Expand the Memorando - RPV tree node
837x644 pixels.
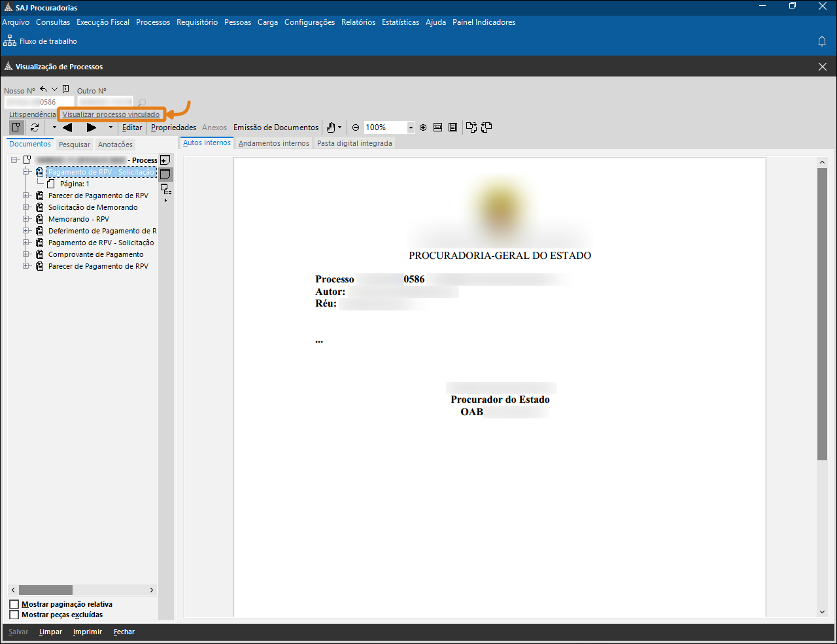(27, 219)
